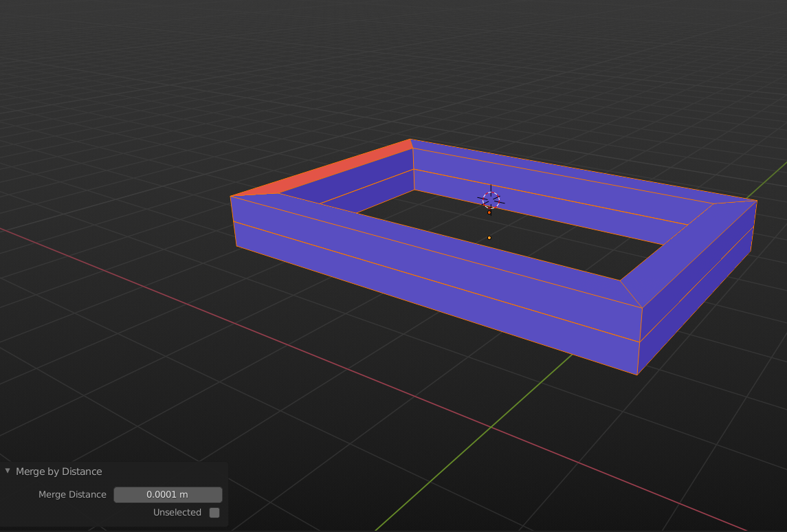
Task: Collapse the Merge by Distance panel
Action: point(8,471)
